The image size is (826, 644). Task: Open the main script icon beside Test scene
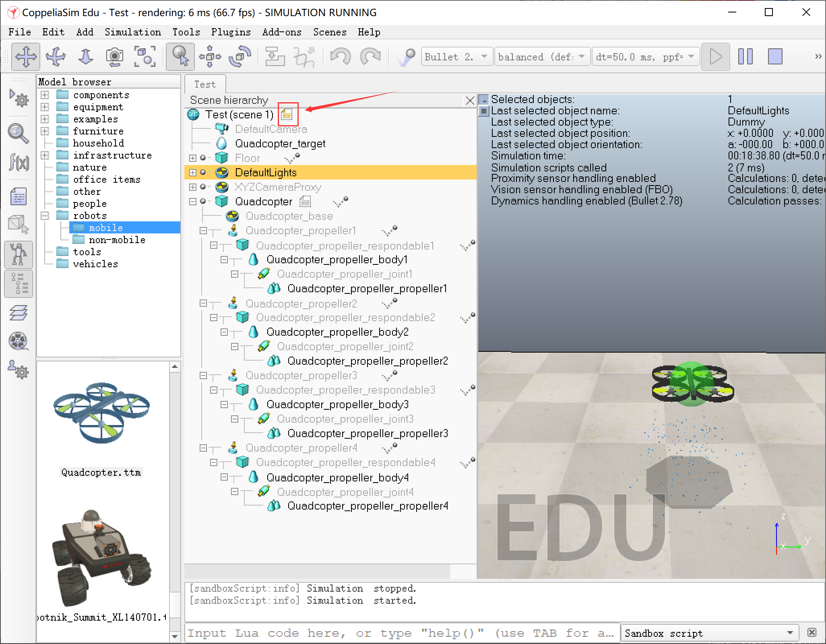tap(287, 115)
